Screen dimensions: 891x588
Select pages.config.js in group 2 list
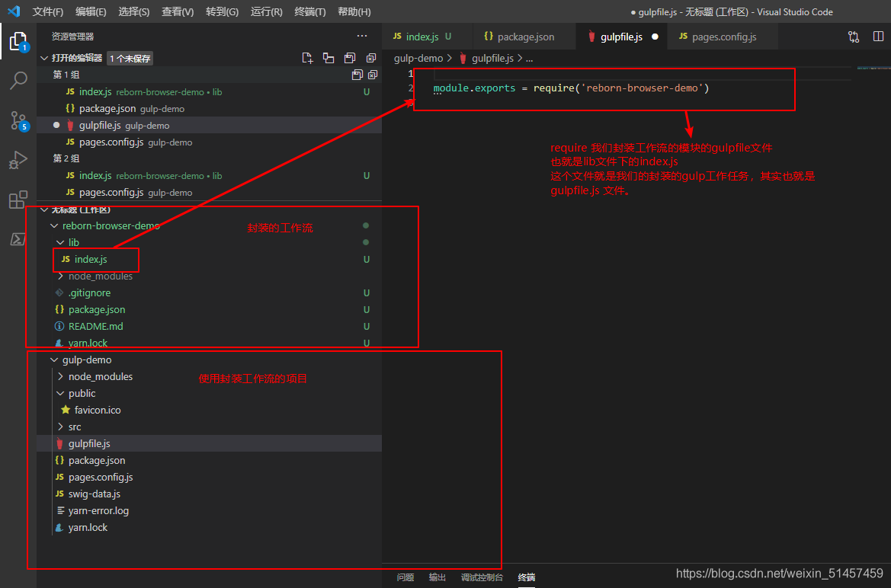click(x=209, y=192)
